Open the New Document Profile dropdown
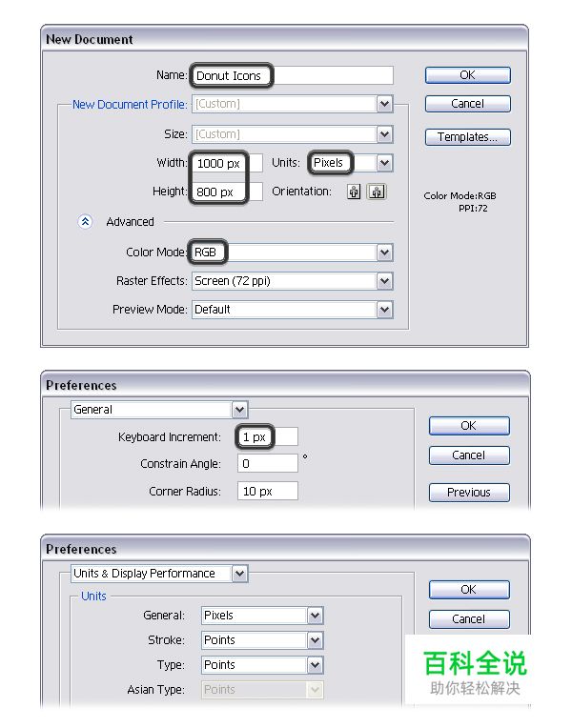572x728 pixels. click(384, 104)
